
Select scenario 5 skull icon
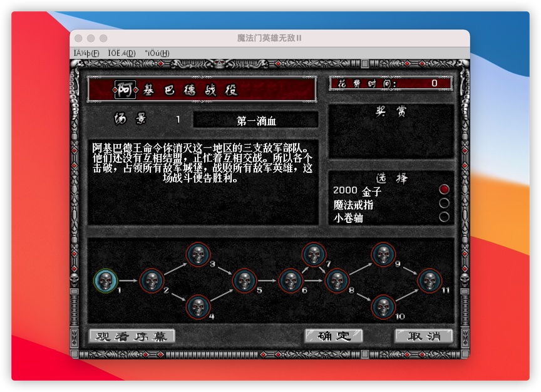click(x=245, y=281)
